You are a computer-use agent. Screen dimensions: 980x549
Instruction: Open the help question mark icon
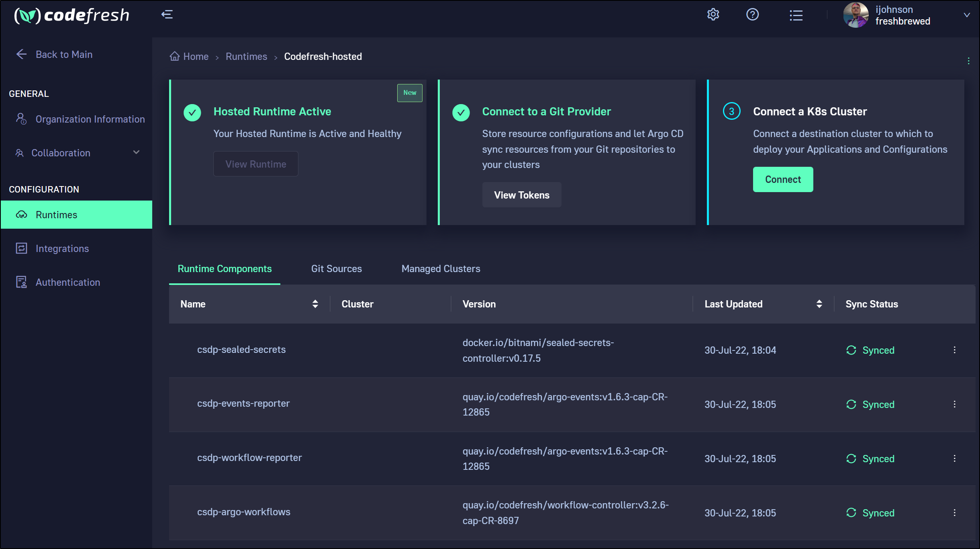[x=752, y=15]
